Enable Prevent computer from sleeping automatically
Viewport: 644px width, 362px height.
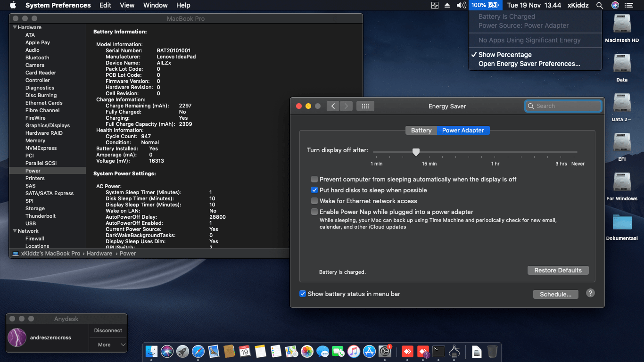tap(314, 179)
